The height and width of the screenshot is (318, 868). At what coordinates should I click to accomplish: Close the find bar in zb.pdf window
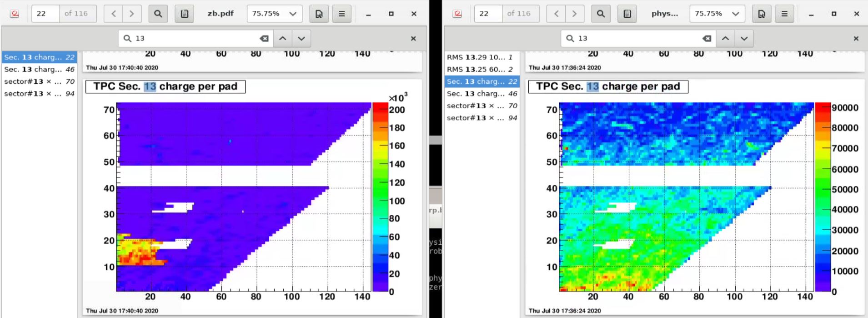pos(413,39)
